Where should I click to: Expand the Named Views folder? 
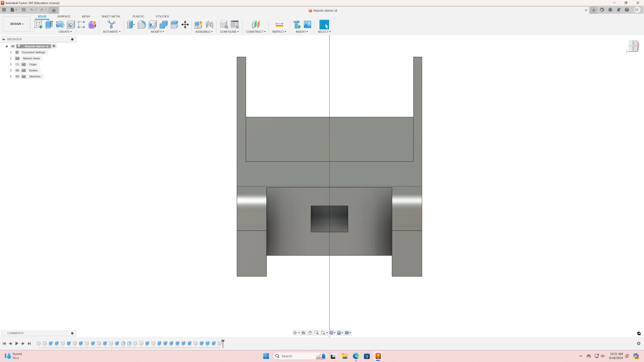[11, 58]
